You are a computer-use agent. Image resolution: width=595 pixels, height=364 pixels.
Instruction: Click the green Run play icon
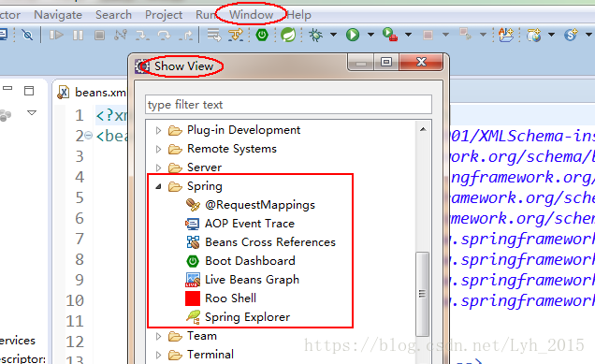(x=353, y=35)
